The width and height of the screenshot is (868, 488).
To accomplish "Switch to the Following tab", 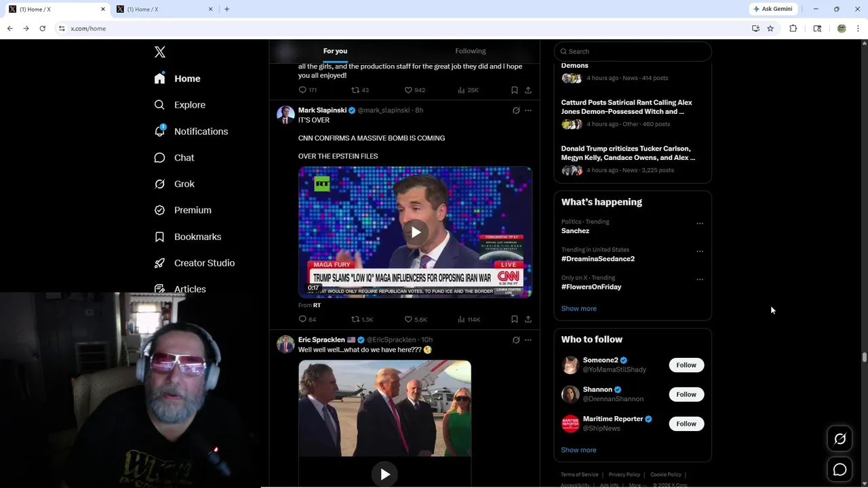I will (471, 51).
